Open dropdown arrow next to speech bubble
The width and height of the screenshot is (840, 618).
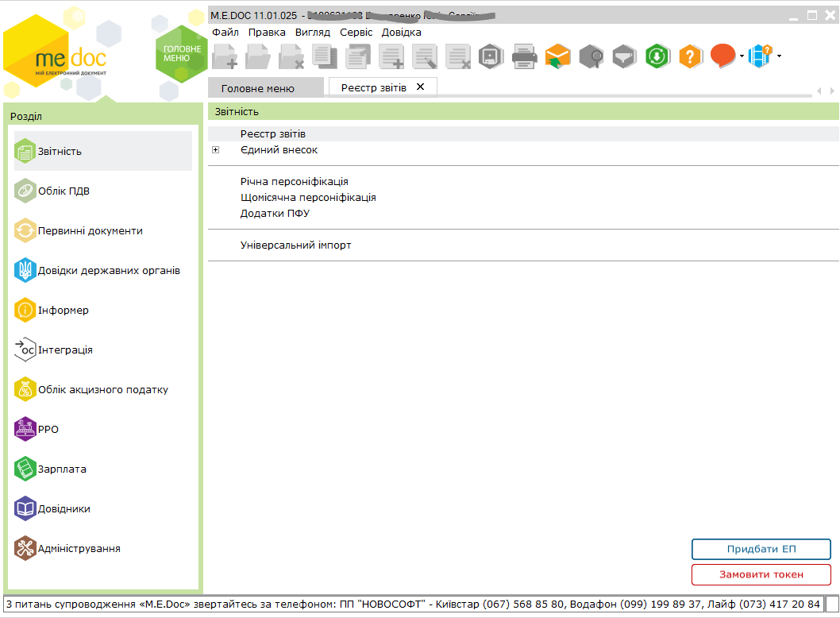point(742,56)
